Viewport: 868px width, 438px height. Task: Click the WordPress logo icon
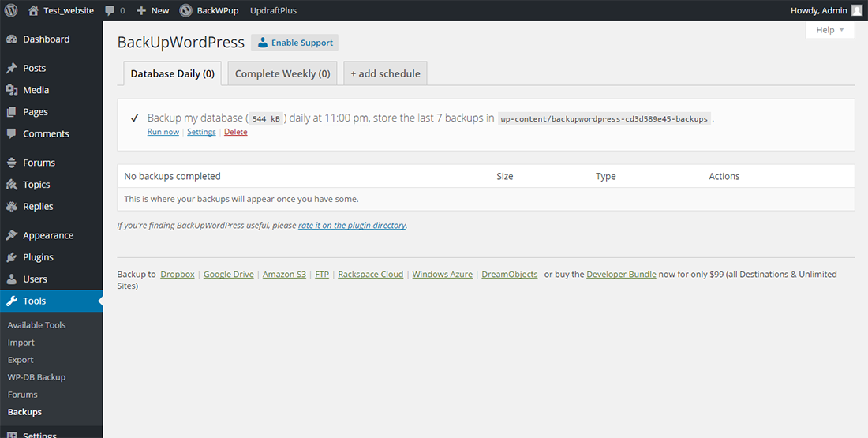(11, 10)
